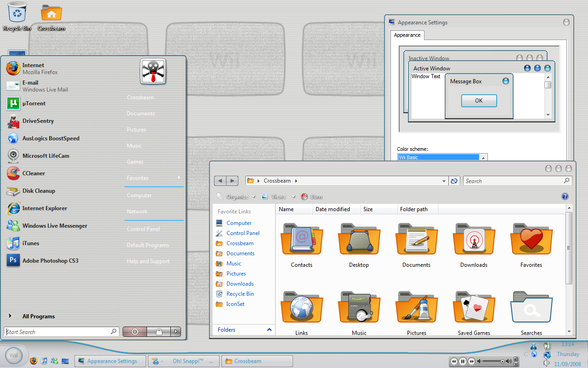Lock the computer with the lock button
This screenshot has height=368, width=588.
159,332
